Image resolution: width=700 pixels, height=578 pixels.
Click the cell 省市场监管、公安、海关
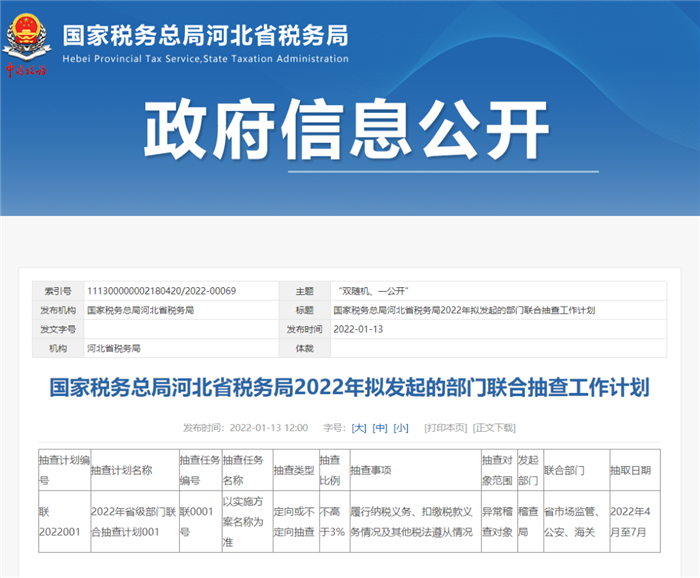point(577,522)
